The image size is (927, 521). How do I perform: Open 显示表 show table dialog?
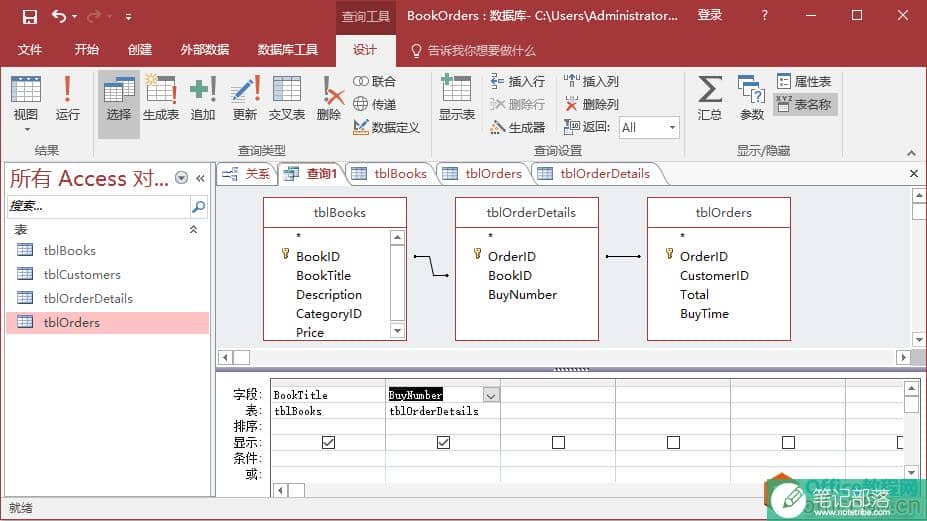point(457,98)
